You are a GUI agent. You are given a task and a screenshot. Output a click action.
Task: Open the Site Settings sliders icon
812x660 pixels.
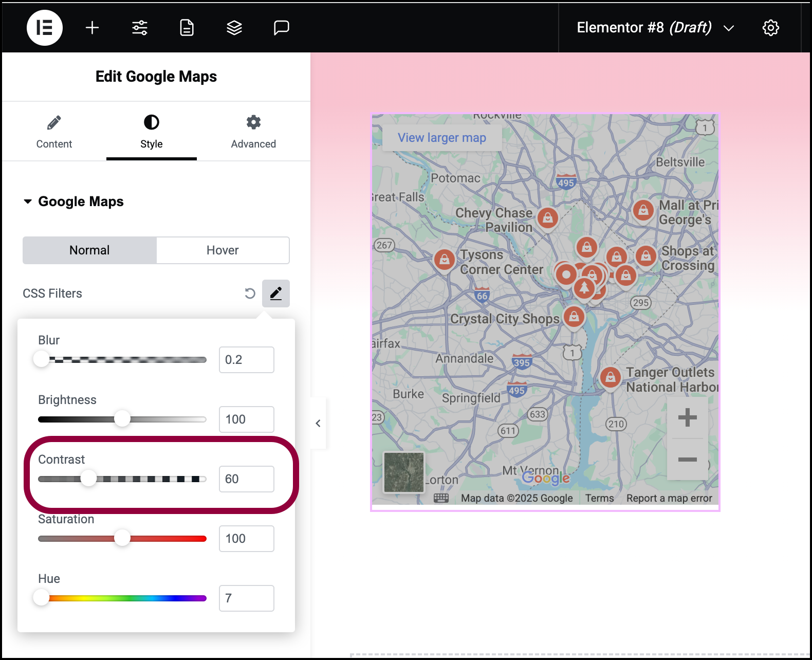point(140,28)
